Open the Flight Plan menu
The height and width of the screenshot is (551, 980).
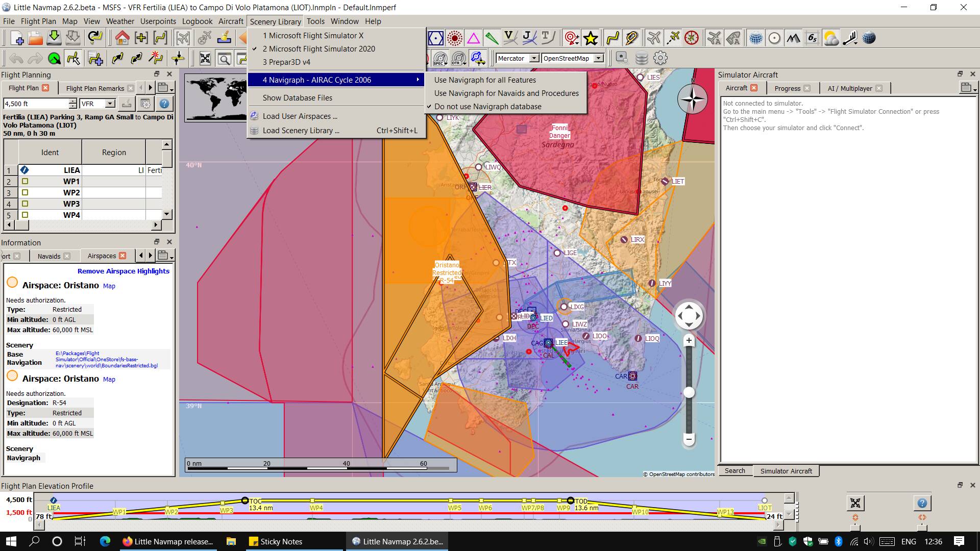pos(38,21)
